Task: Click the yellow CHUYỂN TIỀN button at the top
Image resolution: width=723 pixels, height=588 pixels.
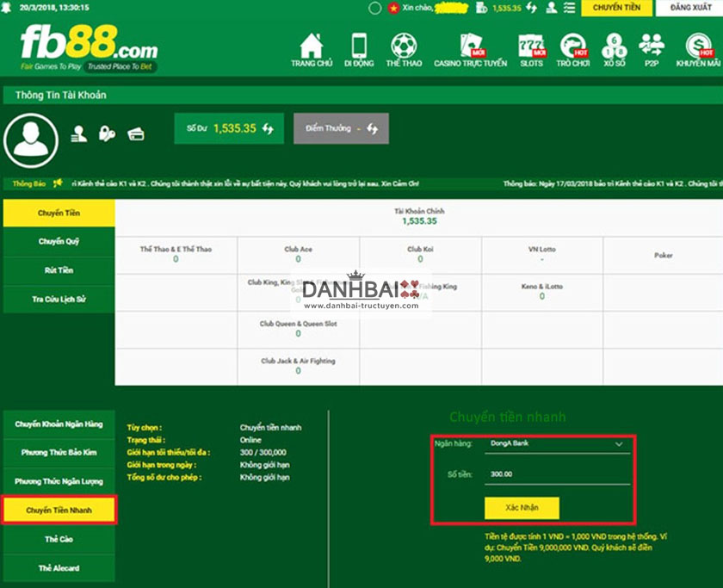Action: pyautogui.click(x=617, y=8)
